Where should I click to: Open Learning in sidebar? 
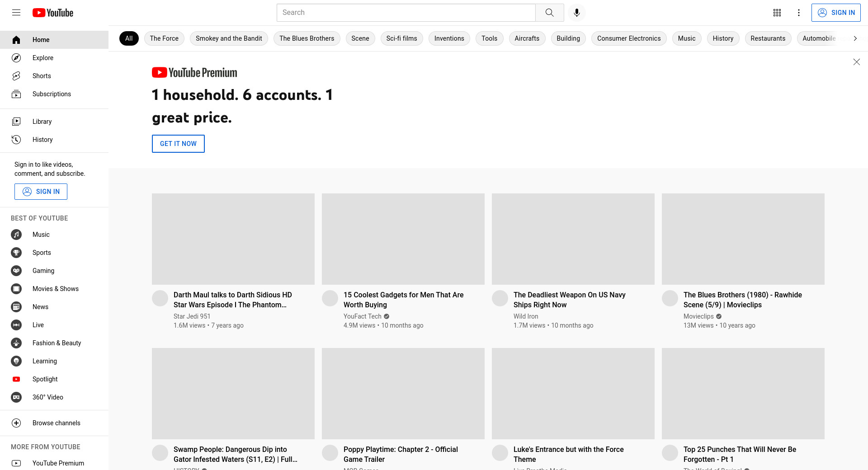pos(54,361)
